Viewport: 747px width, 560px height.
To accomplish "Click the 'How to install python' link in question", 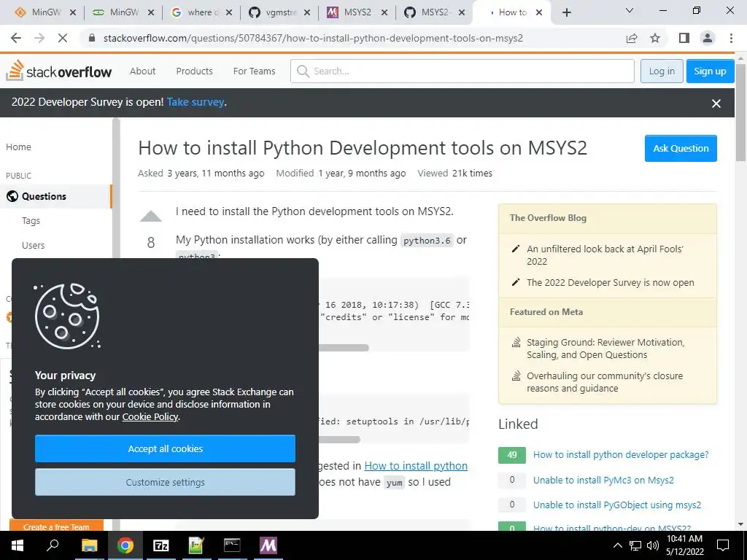I will tap(416, 466).
